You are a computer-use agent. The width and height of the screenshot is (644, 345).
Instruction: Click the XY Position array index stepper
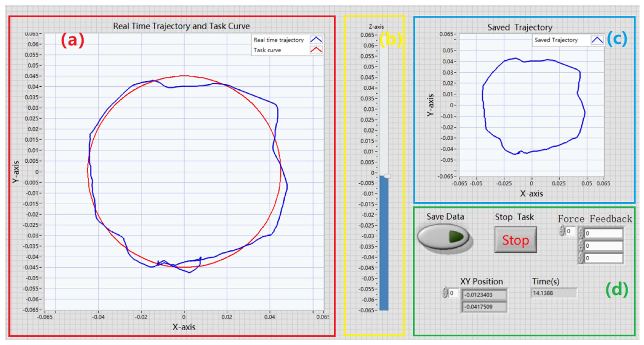click(445, 292)
